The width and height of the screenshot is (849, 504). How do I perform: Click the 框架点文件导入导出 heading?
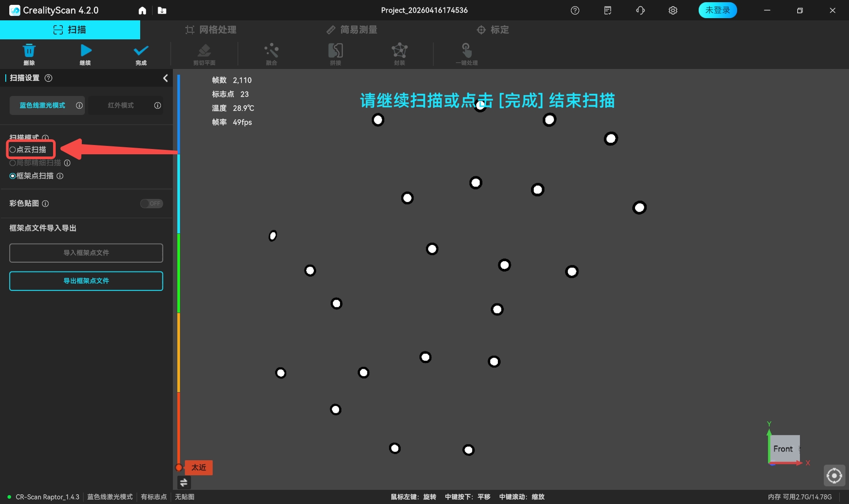(43, 228)
